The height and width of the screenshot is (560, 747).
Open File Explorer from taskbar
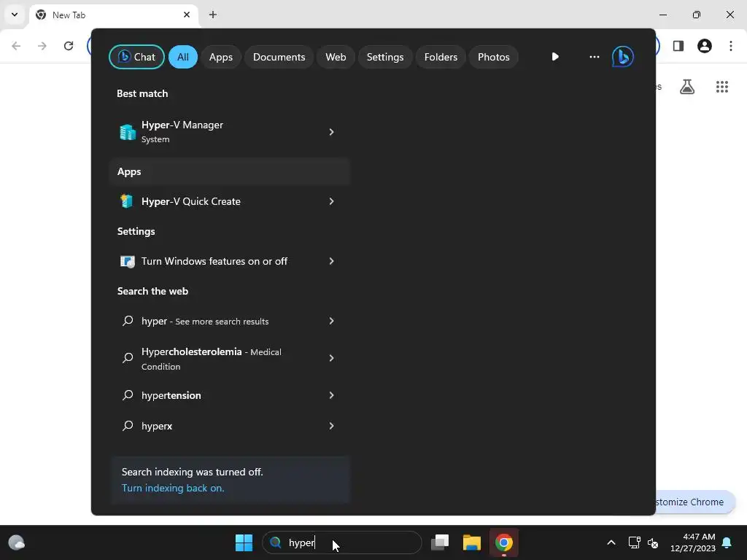click(x=472, y=542)
